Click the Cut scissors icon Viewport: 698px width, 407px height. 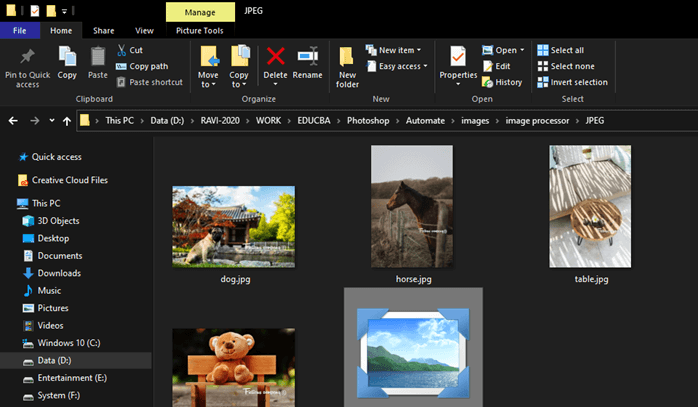[x=121, y=50]
